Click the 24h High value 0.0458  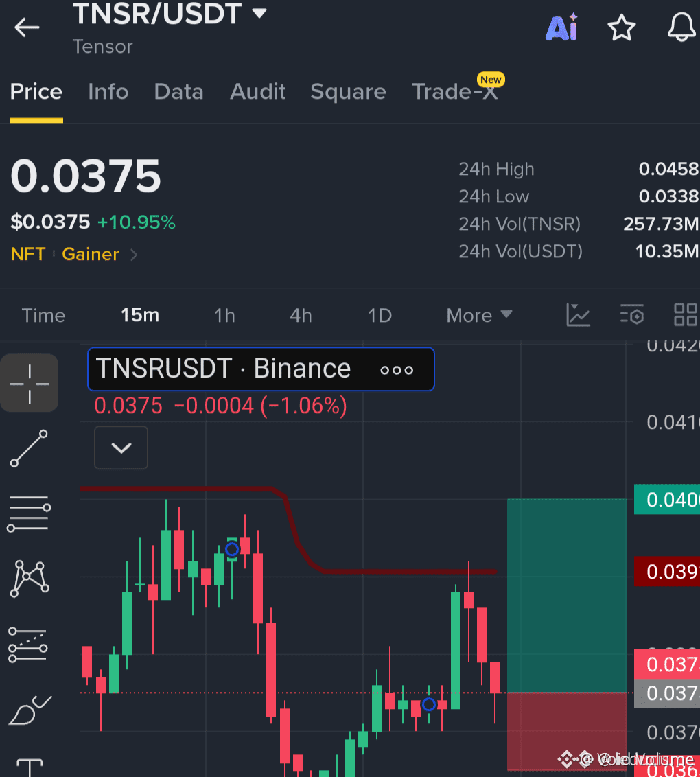pos(668,169)
